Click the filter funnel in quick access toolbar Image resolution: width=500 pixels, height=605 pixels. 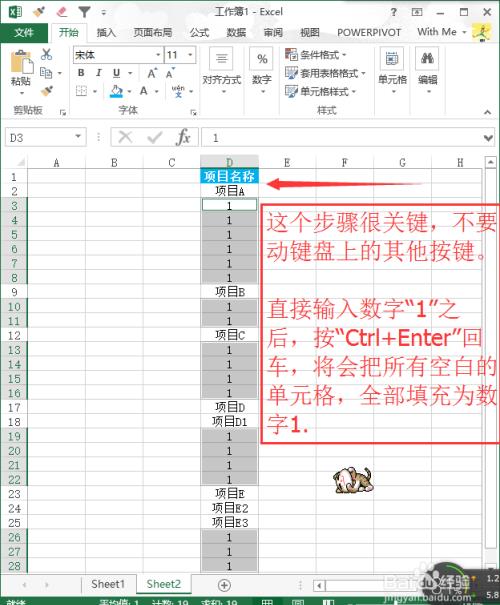[84, 12]
